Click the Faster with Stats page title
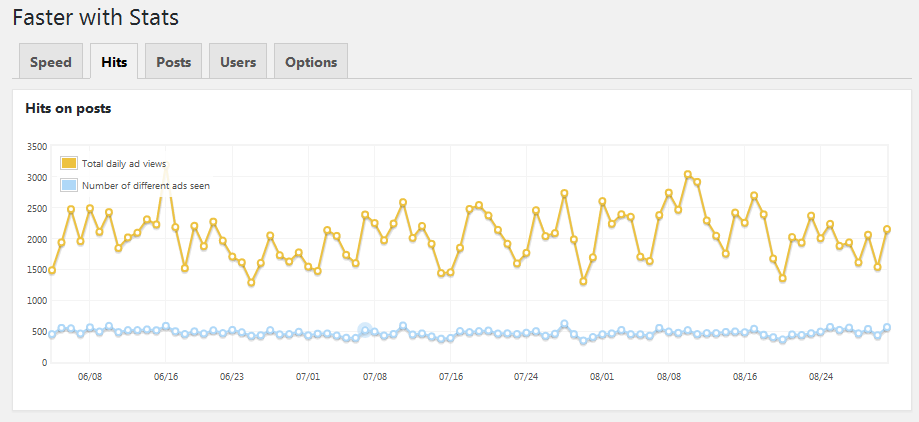The height and width of the screenshot is (422, 919). coord(96,17)
